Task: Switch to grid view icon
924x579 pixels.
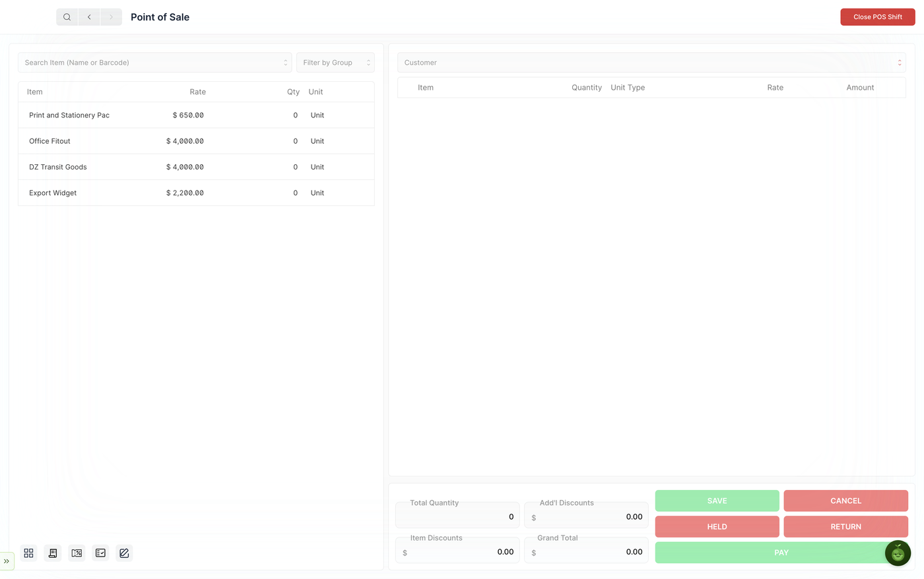Action: (x=28, y=553)
